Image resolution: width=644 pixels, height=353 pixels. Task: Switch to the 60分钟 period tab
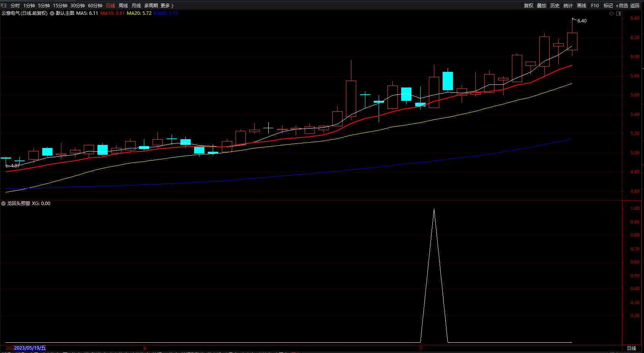[x=95, y=6]
